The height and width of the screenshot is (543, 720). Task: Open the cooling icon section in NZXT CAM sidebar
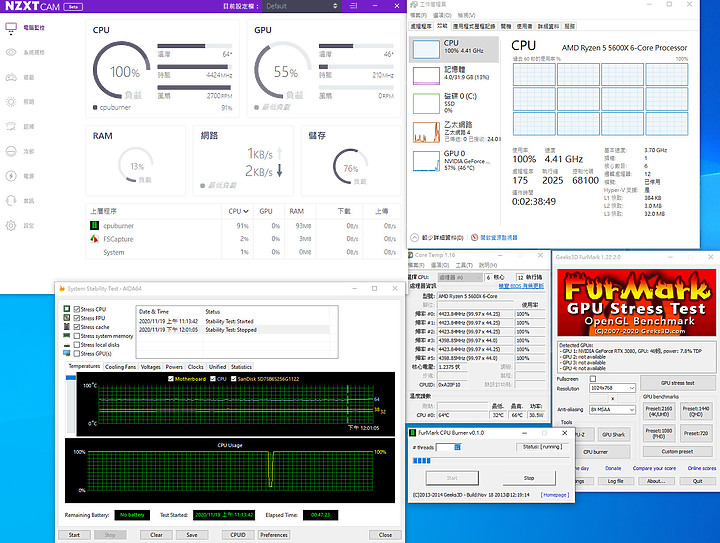(x=11, y=151)
